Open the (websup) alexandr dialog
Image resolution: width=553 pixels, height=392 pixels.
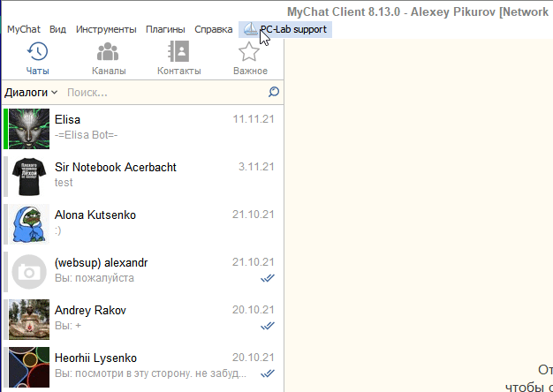(x=143, y=272)
